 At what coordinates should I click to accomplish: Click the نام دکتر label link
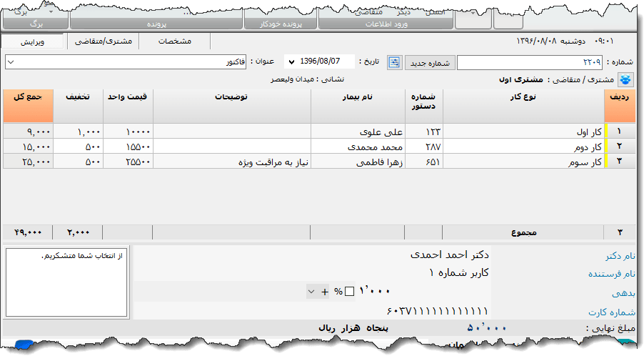620,256
